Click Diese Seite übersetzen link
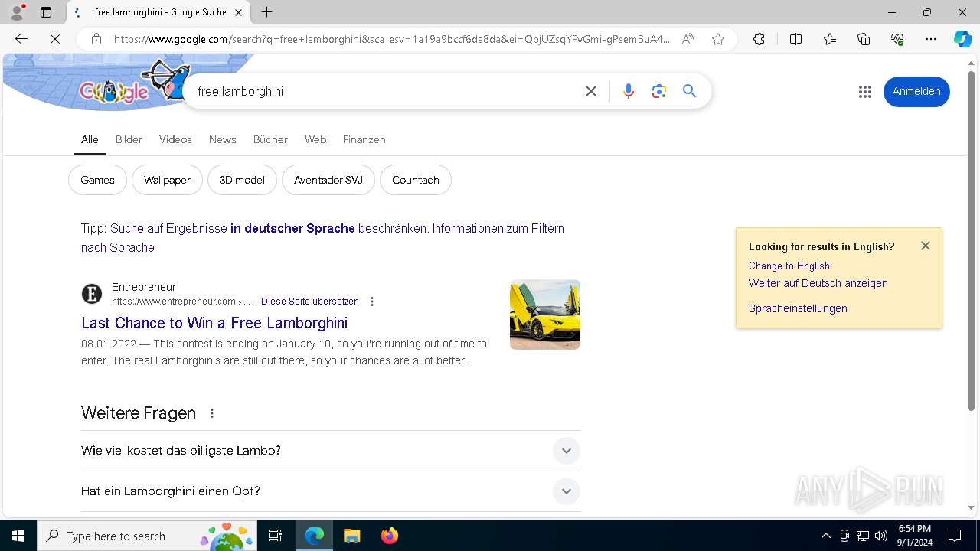 point(310,302)
